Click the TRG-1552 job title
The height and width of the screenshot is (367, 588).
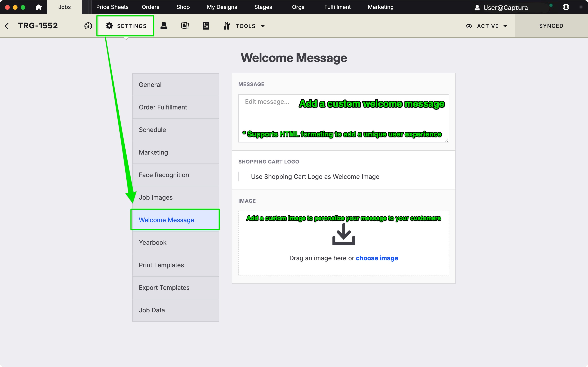38,26
